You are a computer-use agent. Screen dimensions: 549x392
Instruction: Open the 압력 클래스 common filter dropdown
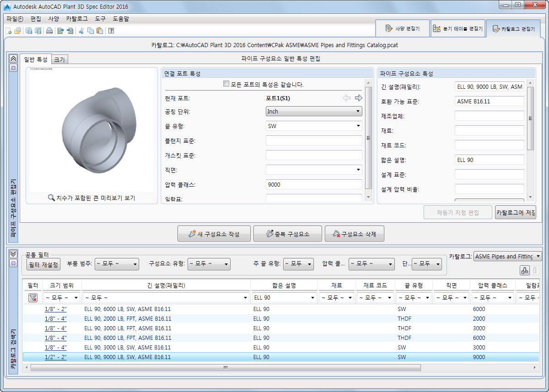click(x=371, y=264)
